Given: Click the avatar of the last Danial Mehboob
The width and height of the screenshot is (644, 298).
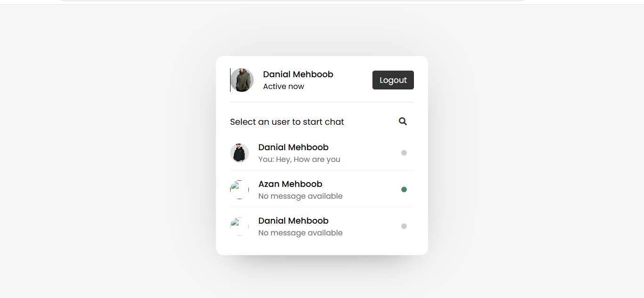Looking at the screenshot, I should click(x=239, y=226).
